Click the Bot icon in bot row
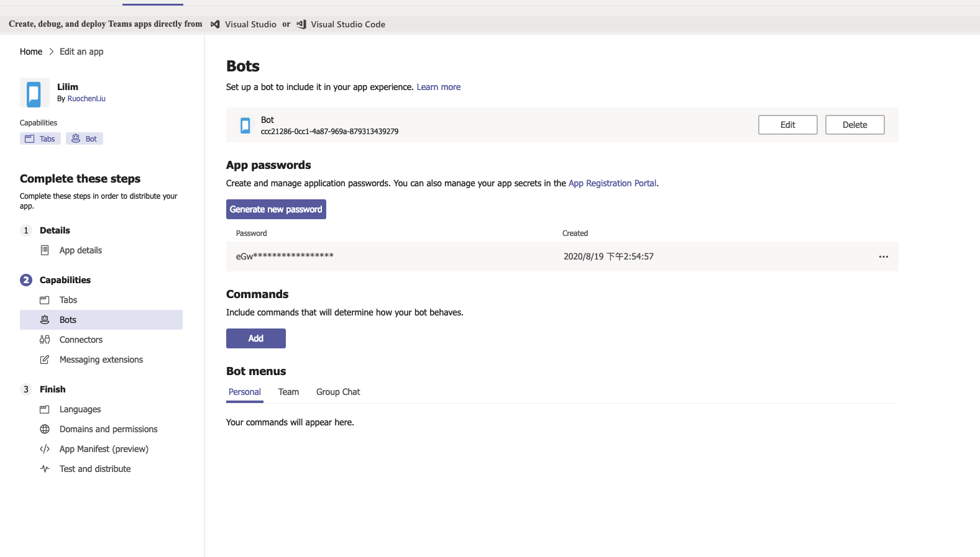Screen dimensions: 980x557 (x=245, y=125)
